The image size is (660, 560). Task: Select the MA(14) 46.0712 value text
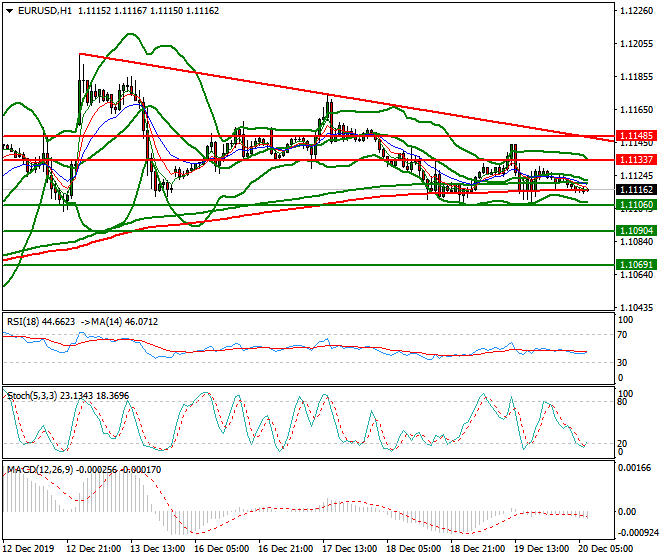coord(125,322)
